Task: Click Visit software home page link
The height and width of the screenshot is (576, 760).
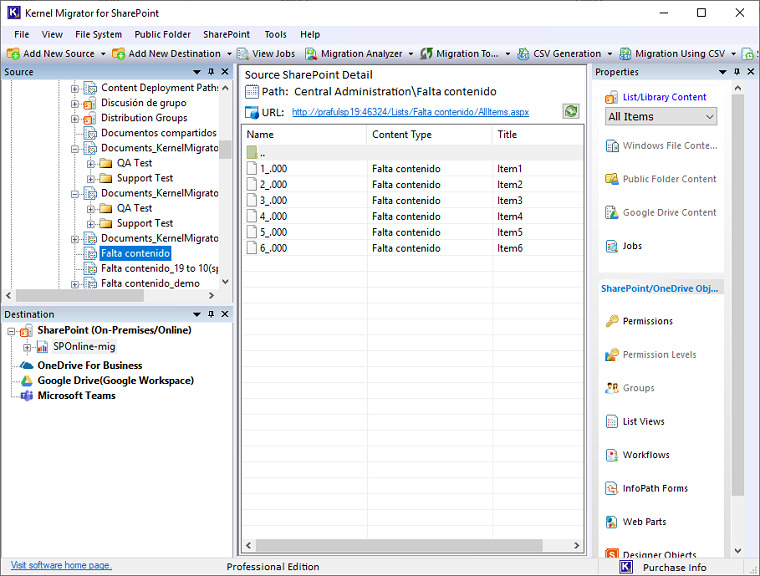Action: click(61, 565)
